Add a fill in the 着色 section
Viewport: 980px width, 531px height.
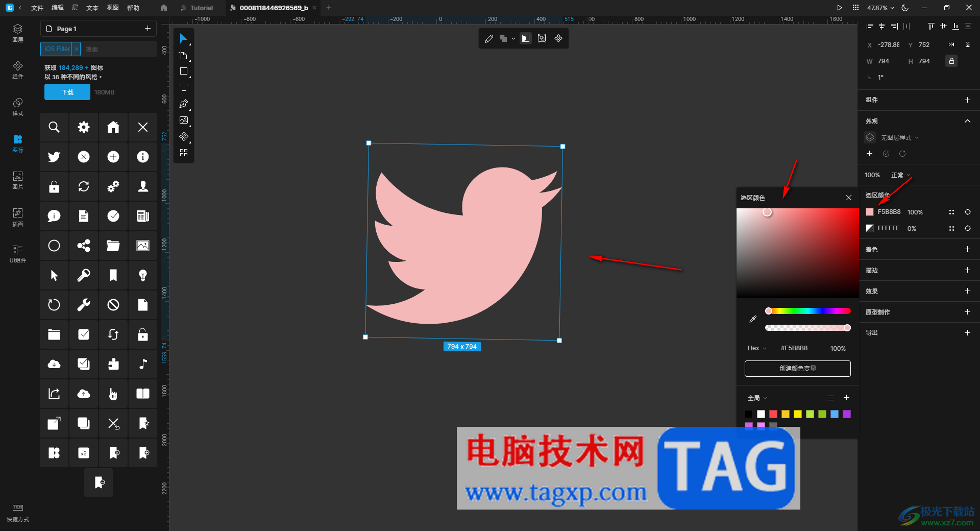pos(967,249)
